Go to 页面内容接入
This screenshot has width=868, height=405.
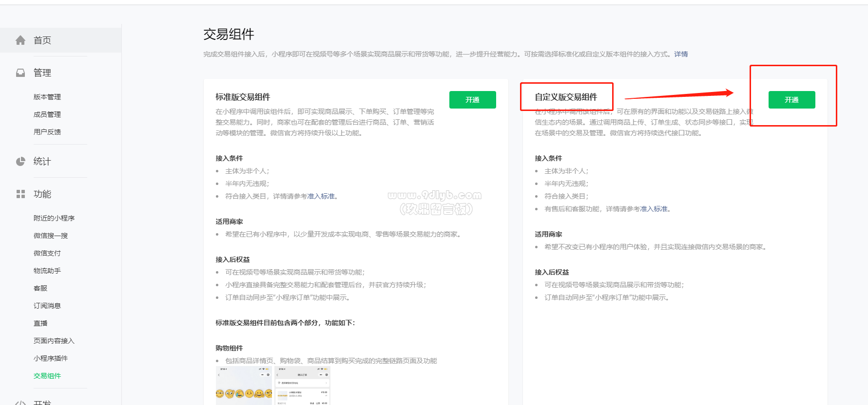pos(54,341)
